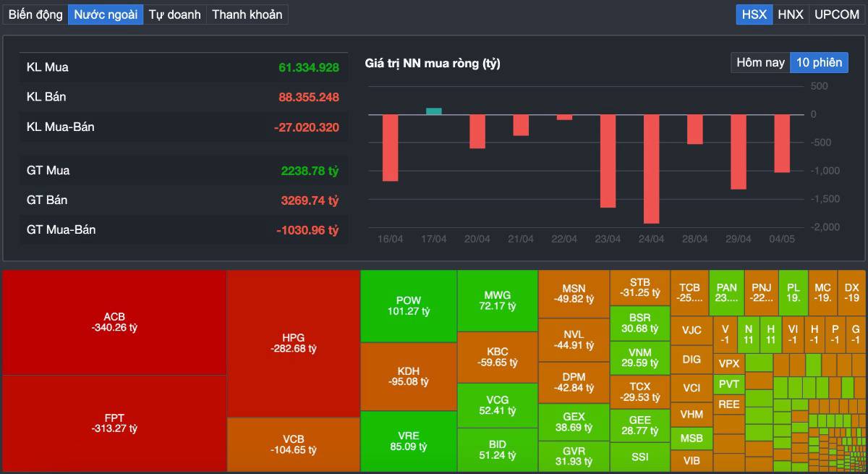Open the ACB heatmap tile
Viewport: 868px width, 474px height.
pyautogui.click(x=114, y=323)
